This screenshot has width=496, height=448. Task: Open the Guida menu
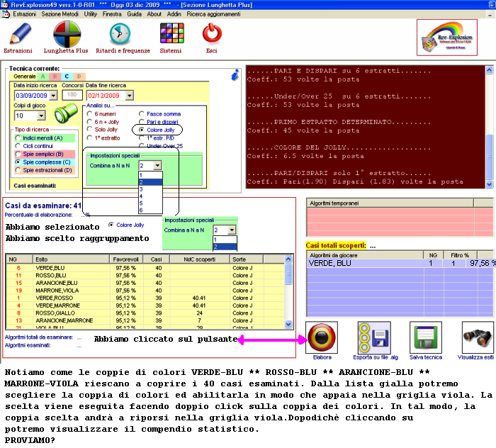(x=134, y=14)
